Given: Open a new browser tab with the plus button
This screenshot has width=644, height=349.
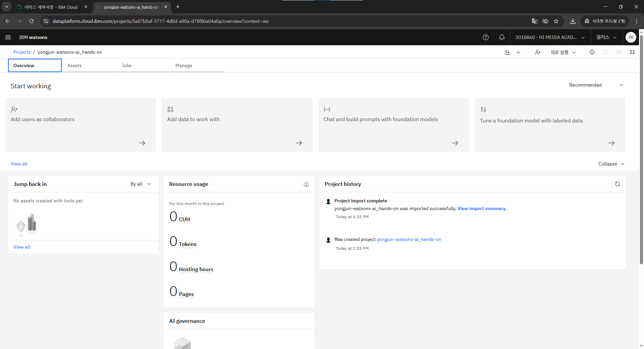Looking at the screenshot, I should coord(178,7).
